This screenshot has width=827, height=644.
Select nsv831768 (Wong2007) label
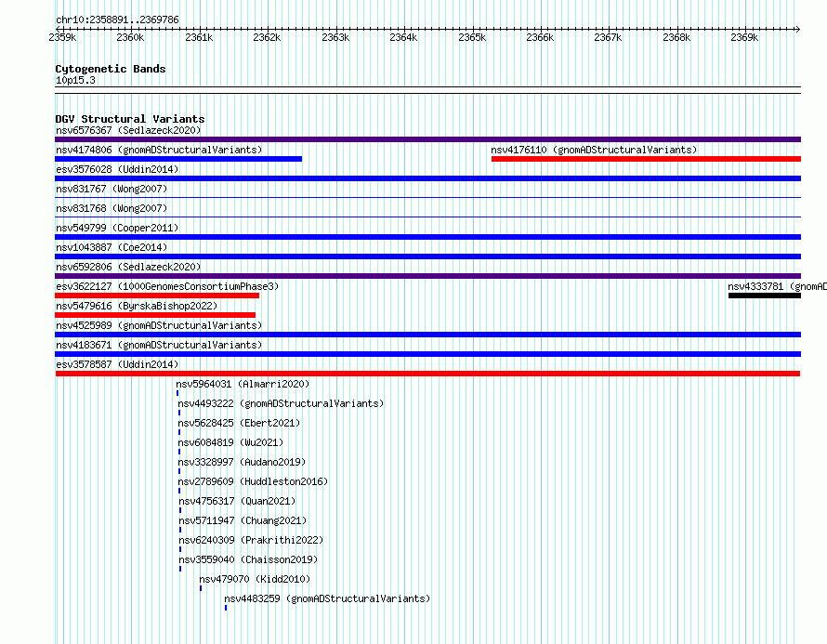112,208
